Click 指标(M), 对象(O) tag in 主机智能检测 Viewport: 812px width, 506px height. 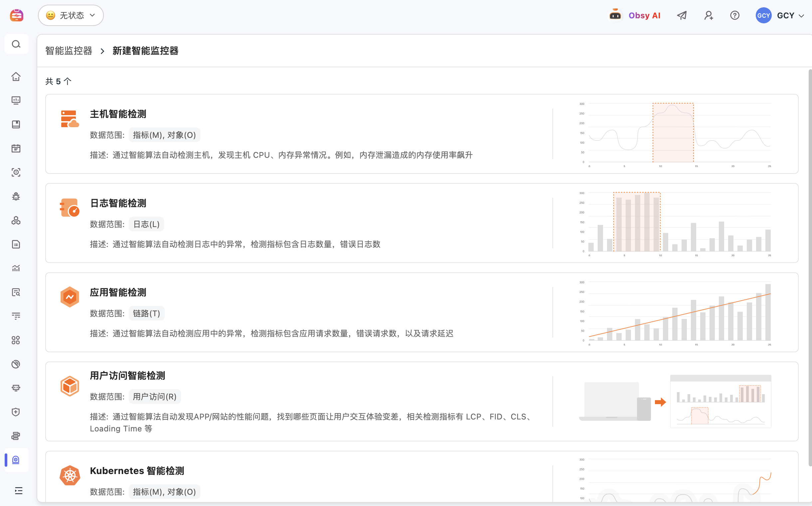(164, 135)
